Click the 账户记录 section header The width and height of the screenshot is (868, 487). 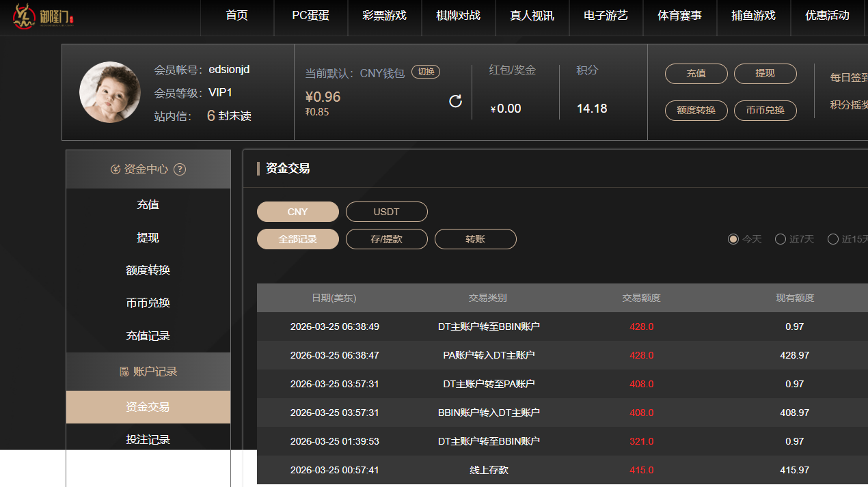148,372
